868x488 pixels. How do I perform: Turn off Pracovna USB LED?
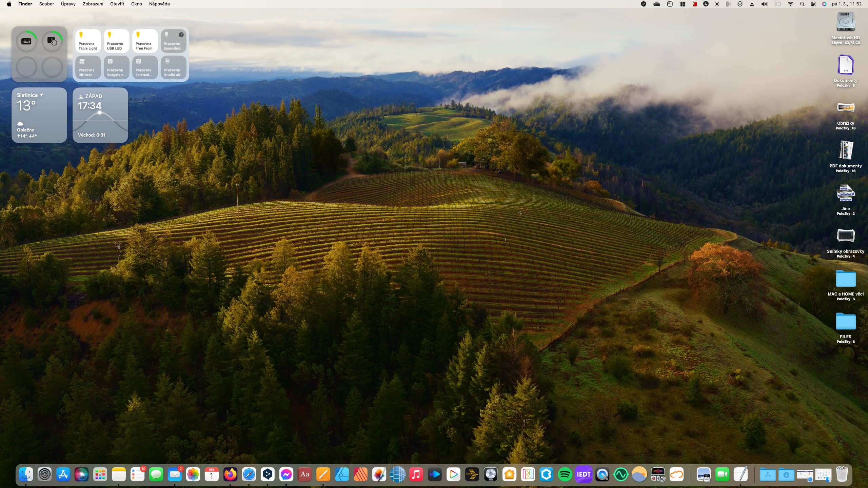click(116, 41)
